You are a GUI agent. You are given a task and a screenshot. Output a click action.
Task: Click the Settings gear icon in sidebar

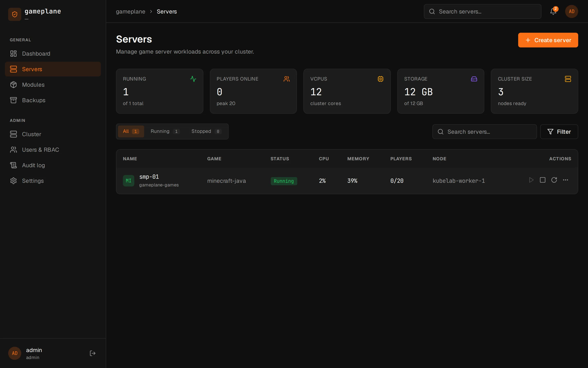pyautogui.click(x=13, y=181)
